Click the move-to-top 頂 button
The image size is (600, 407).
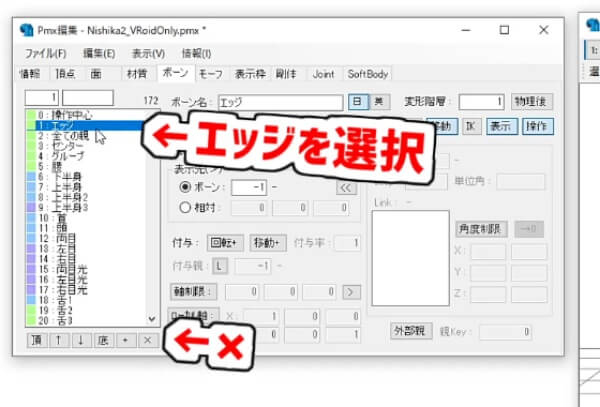click(37, 340)
